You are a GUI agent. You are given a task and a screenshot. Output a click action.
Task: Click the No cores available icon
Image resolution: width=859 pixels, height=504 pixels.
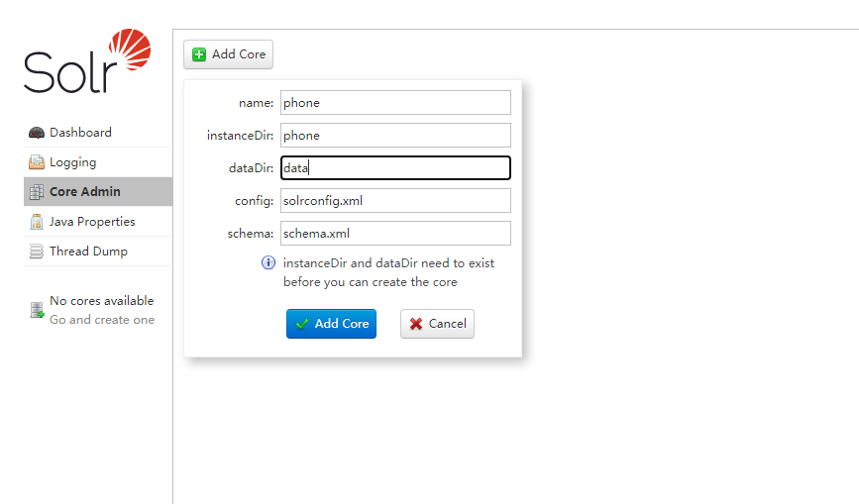(37, 311)
